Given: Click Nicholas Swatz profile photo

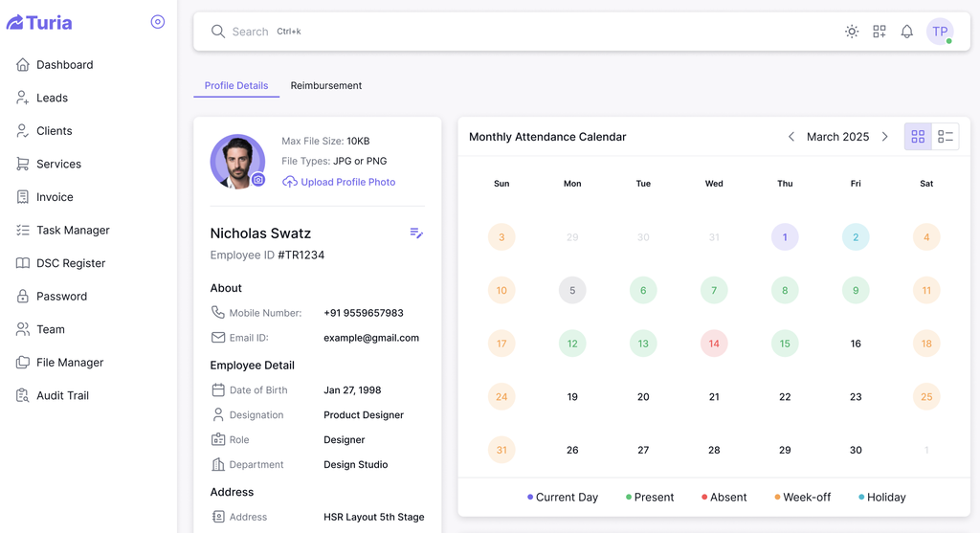Looking at the screenshot, I should click(237, 161).
